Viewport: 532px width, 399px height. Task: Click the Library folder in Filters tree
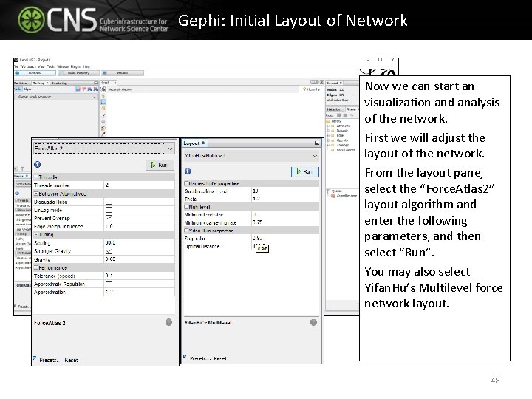(333, 121)
